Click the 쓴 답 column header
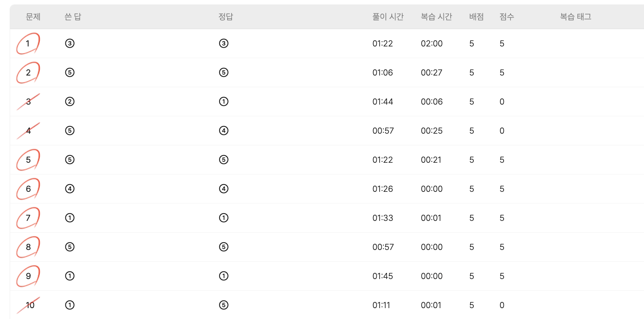 [73, 17]
